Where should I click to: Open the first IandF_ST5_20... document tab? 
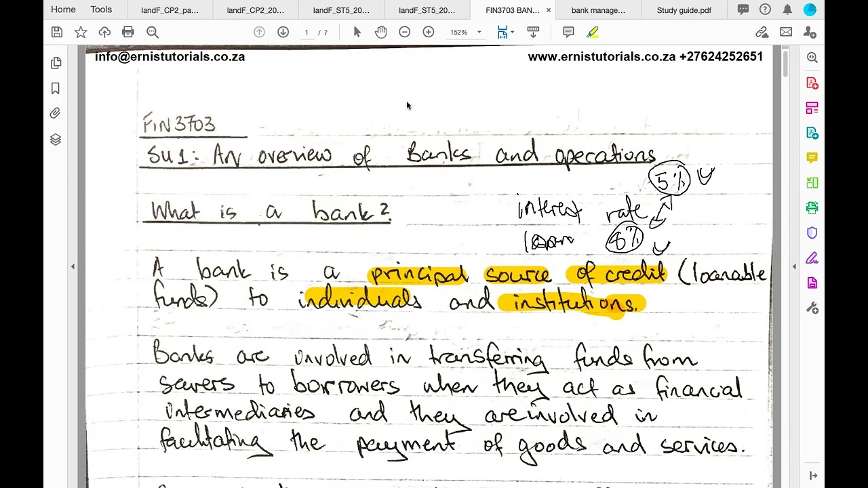point(341,10)
